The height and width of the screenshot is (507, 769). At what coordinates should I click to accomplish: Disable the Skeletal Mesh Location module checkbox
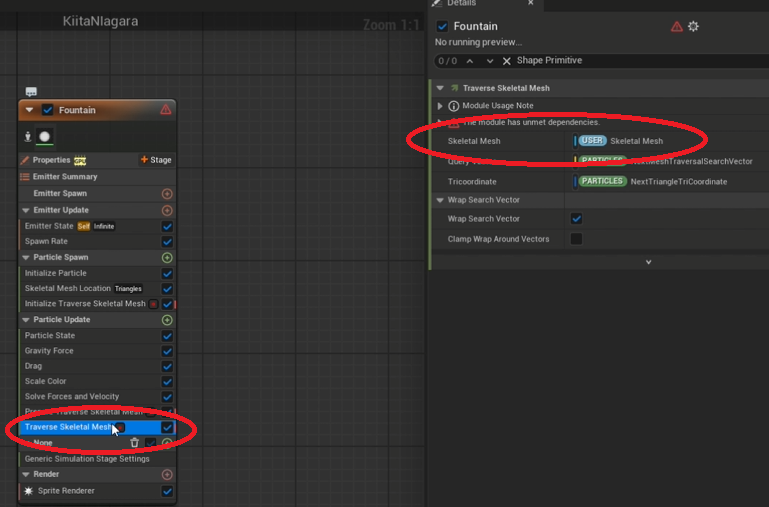tap(167, 289)
